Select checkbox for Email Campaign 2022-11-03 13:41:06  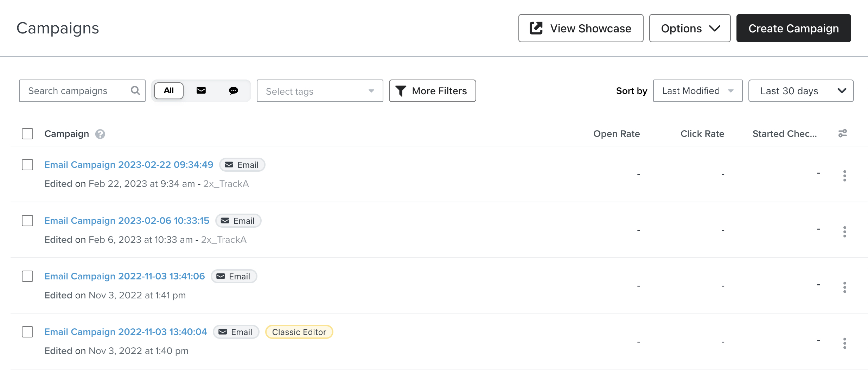[x=27, y=276]
